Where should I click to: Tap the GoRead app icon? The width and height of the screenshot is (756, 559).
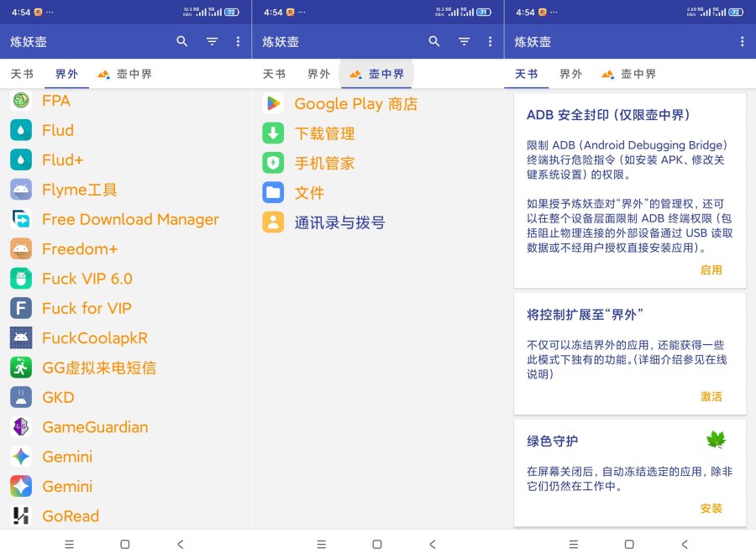[x=21, y=515]
